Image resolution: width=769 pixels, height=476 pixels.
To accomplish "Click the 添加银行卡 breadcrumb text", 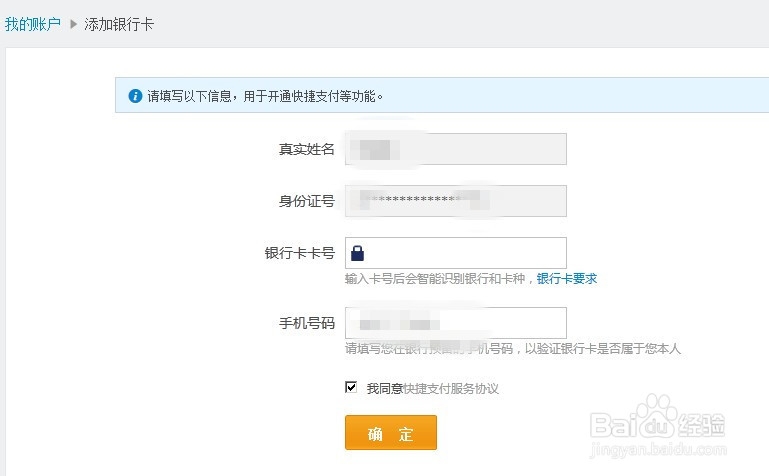I will [119, 23].
